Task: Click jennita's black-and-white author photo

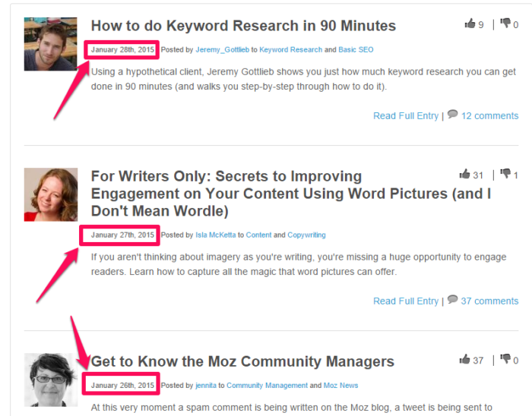Action: (x=51, y=380)
